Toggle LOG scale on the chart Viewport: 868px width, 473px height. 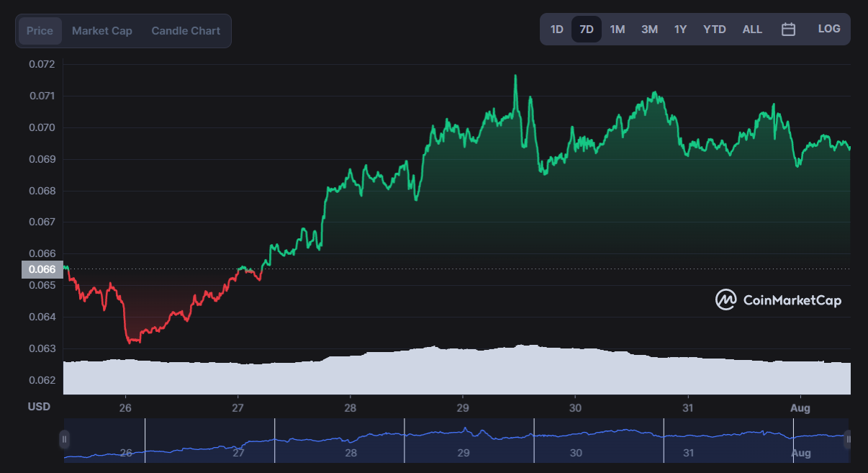pos(829,29)
